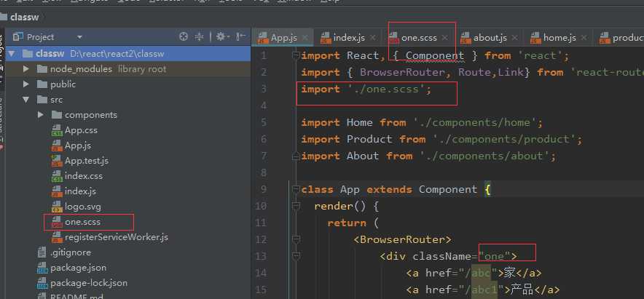Expand the components folder

coord(41,115)
